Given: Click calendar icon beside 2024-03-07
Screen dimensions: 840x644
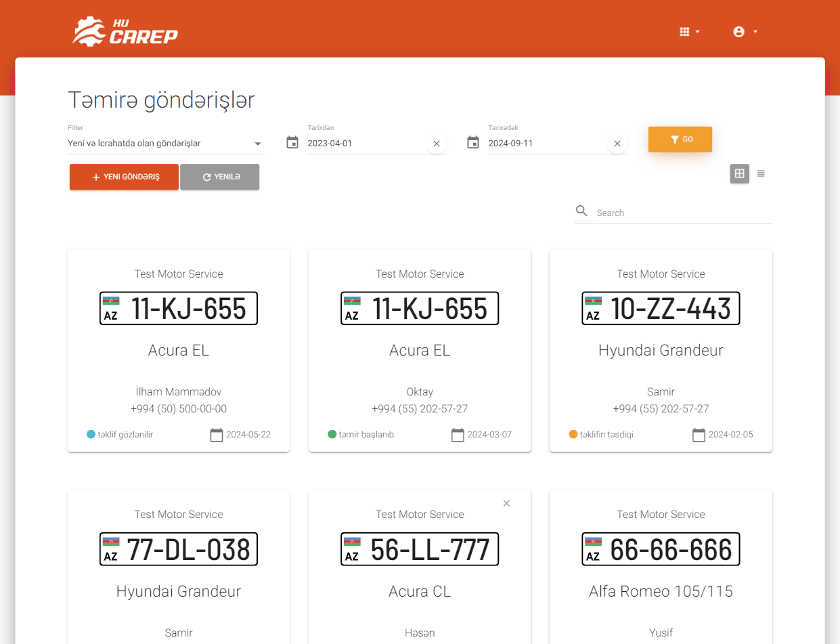Looking at the screenshot, I should [458, 435].
